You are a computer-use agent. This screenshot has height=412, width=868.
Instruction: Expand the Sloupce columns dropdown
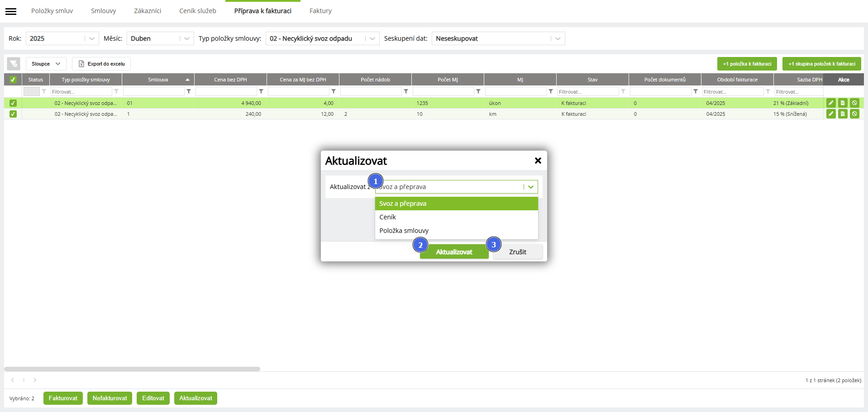tap(46, 64)
